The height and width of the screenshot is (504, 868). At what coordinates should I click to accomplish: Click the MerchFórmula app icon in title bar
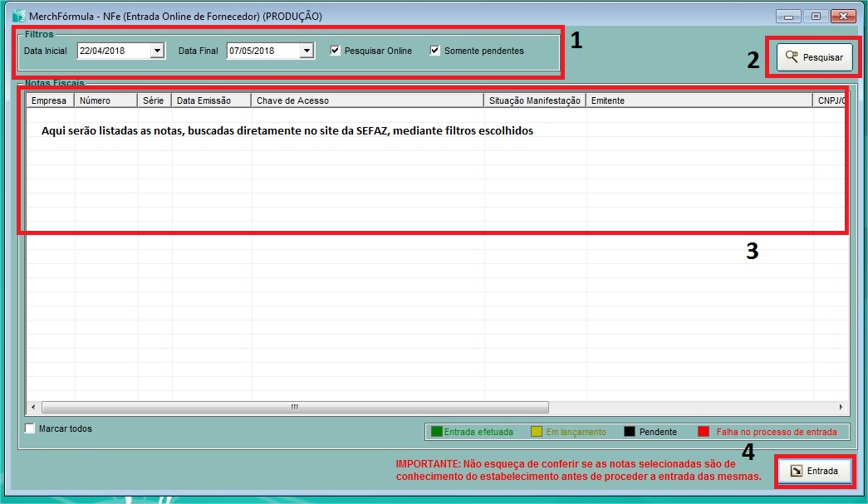(x=18, y=16)
